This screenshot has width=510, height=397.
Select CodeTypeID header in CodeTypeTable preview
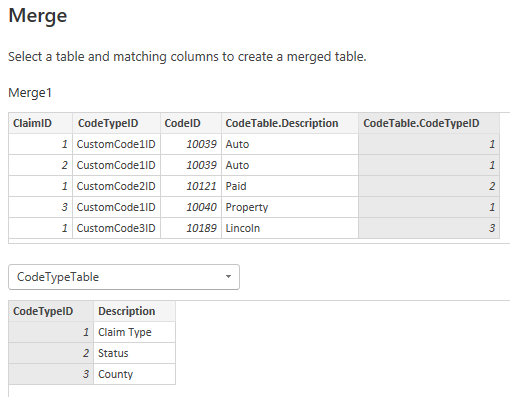click(x=51, y=311)
